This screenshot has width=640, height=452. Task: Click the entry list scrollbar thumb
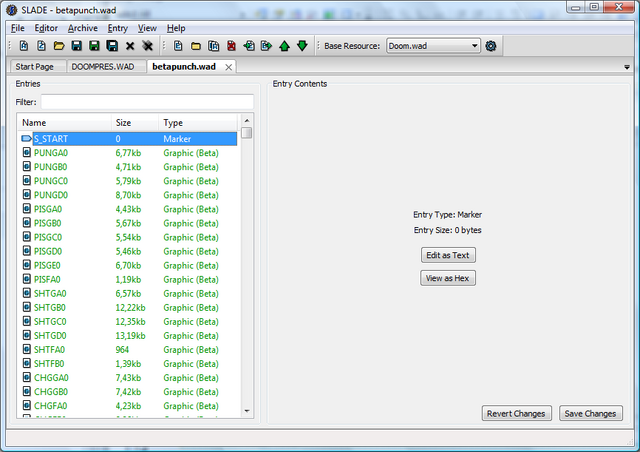tap(247, 133)
